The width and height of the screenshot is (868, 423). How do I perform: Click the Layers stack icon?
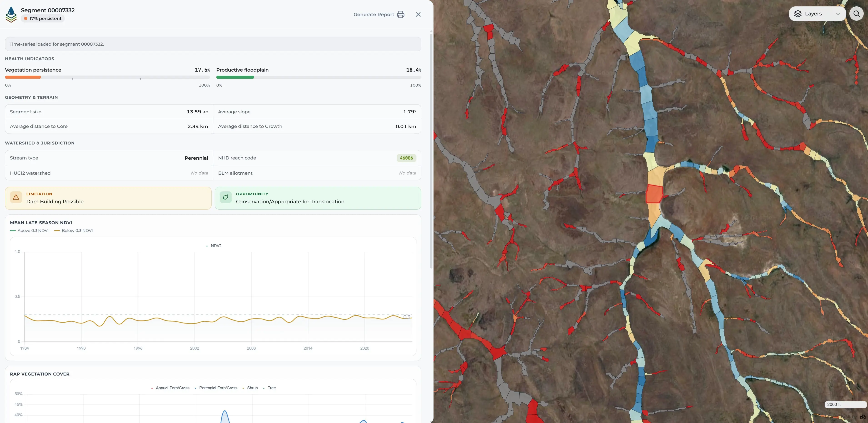[798, 14]
